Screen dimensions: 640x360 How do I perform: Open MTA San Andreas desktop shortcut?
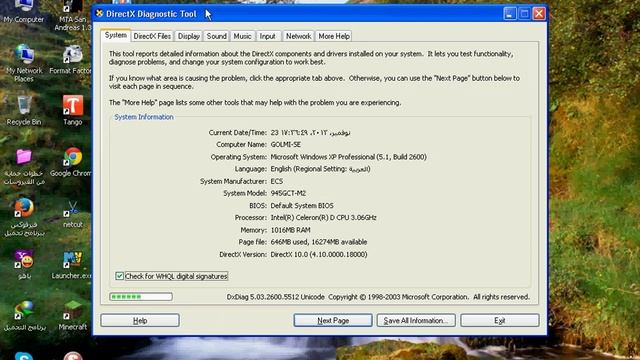[x=73, y=14]
